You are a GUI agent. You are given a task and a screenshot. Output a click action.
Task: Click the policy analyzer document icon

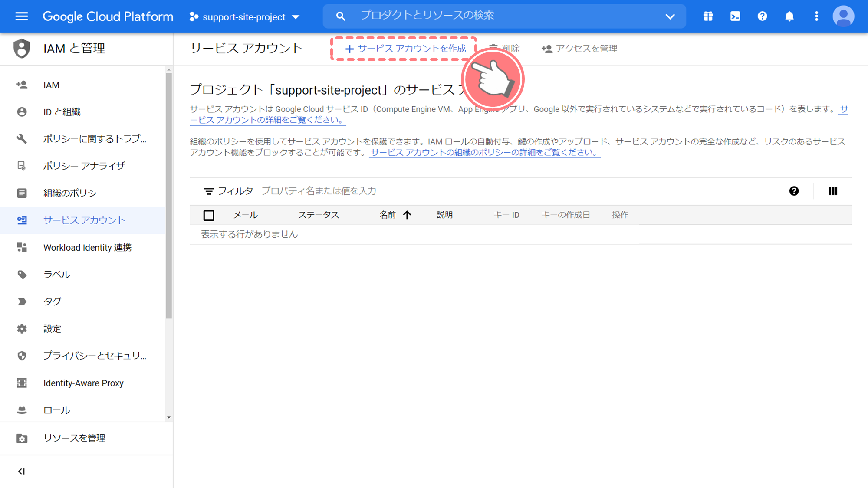point(22,166)
